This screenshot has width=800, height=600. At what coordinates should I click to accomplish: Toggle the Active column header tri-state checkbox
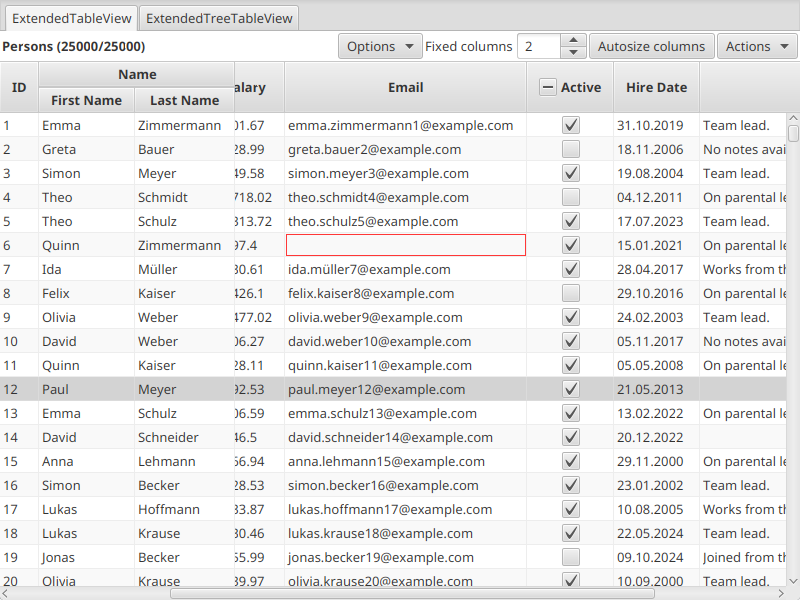coord(547,87)
